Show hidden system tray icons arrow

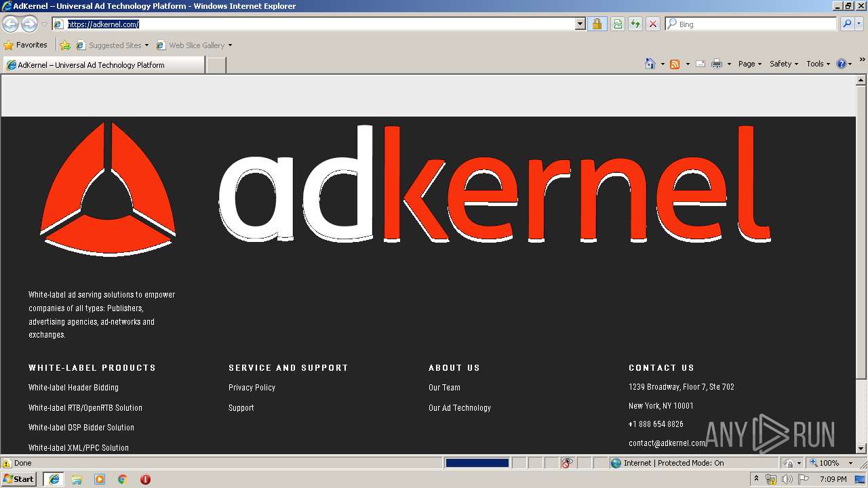pos(756,479)
